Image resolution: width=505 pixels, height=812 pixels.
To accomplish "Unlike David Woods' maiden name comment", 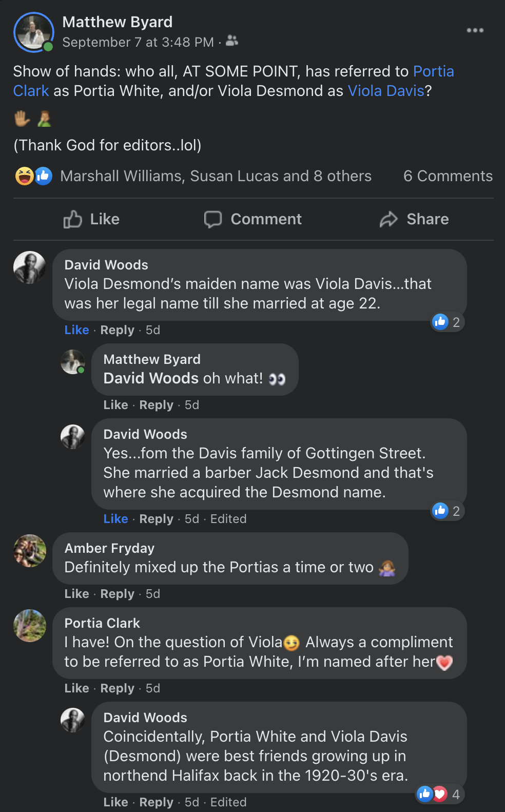I will tap(77, 330).
